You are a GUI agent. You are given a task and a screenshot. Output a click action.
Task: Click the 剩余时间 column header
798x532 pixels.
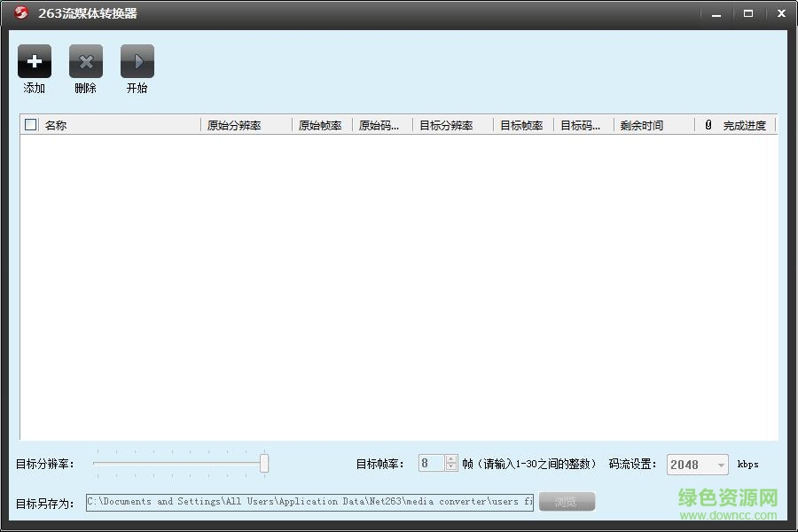click(640, 124)
